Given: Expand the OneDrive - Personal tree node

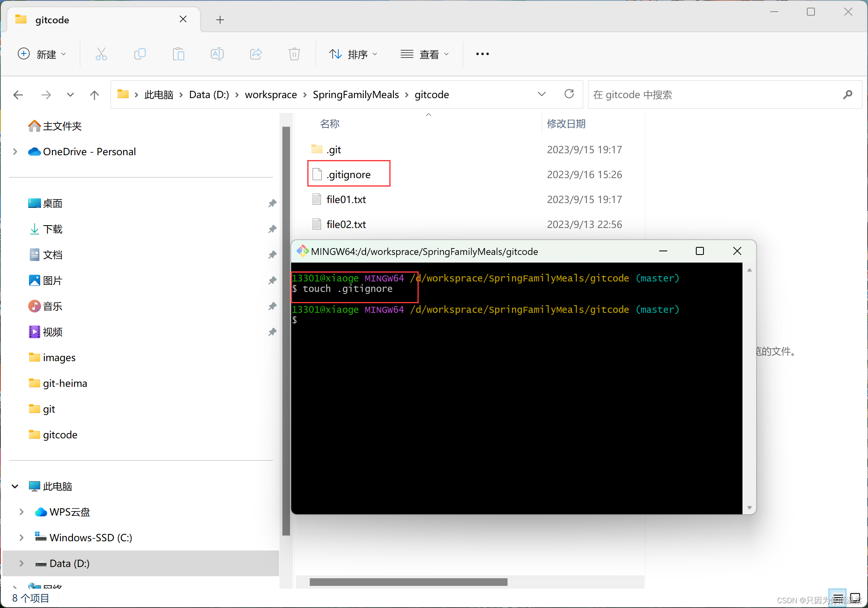Looking at the screenshot, I should pos(15,152).
